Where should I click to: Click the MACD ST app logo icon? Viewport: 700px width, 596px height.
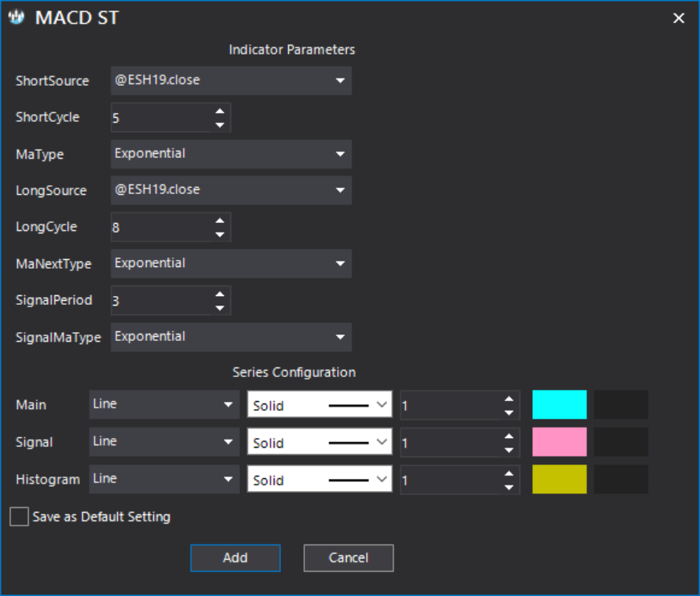click(16, 18)
